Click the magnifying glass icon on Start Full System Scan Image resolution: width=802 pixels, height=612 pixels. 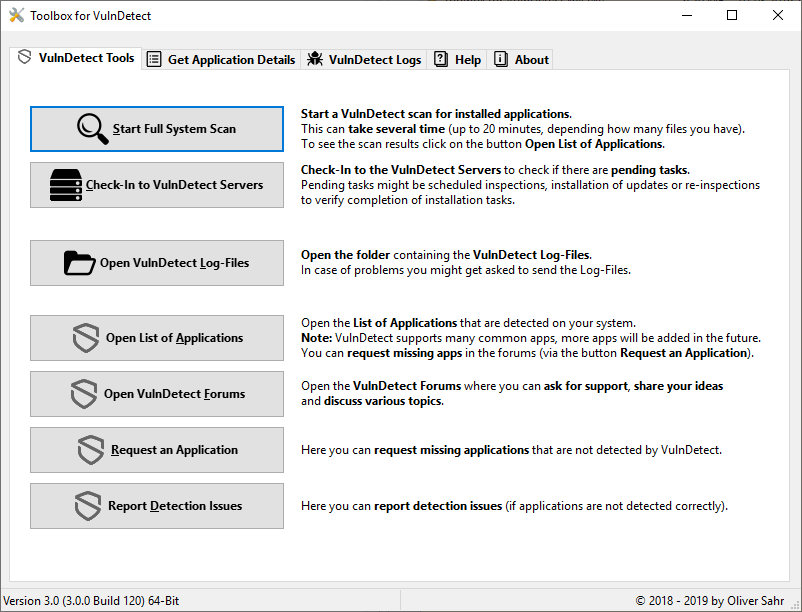[x=93, y=128]
